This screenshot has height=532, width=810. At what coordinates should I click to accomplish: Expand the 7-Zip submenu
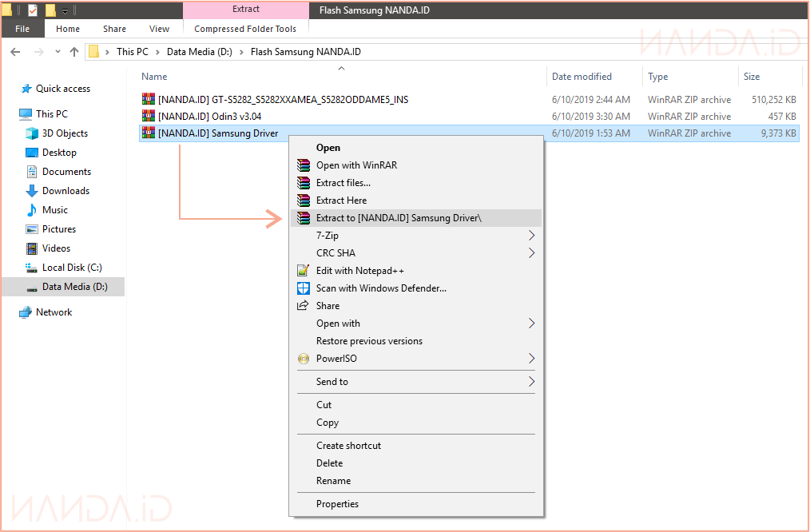531,236
